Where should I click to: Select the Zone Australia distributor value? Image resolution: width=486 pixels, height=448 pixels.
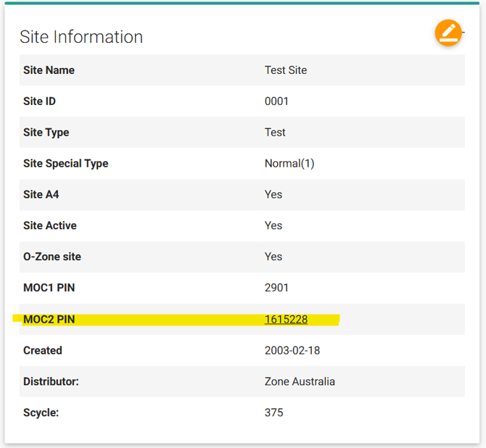click(300, 381)
